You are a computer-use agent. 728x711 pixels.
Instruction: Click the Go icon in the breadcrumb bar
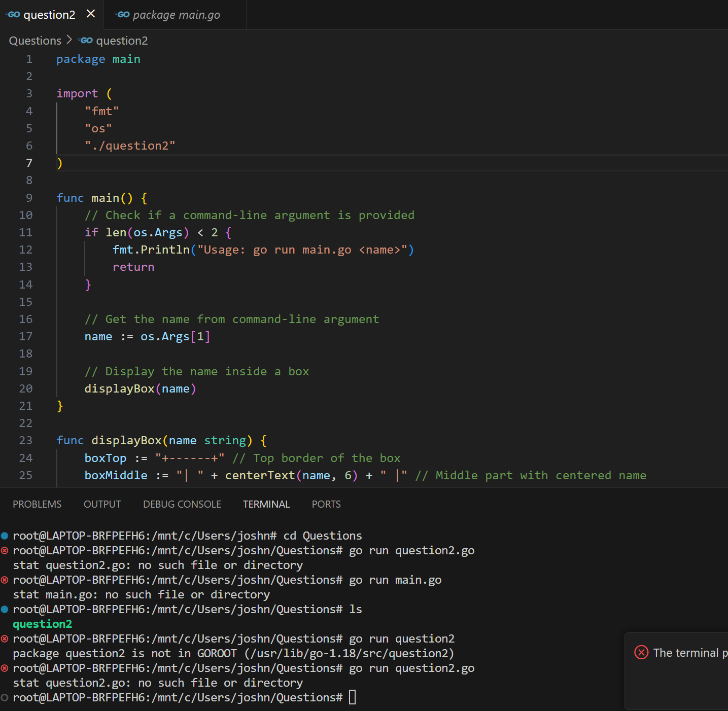[x=85, y=40]
